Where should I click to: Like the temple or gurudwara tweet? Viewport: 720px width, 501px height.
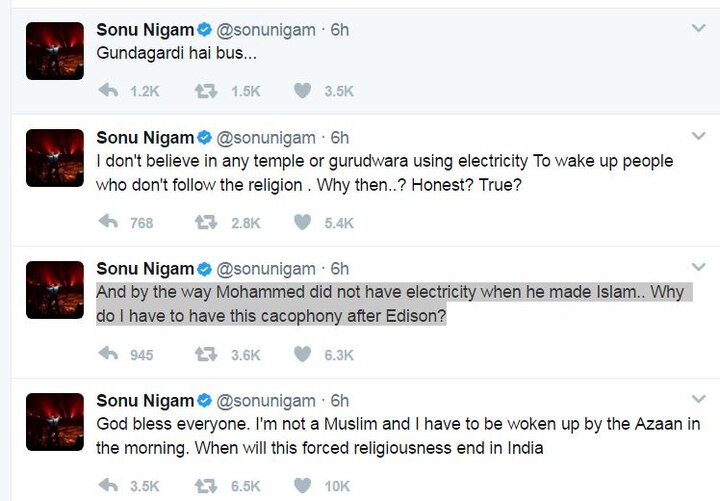click(x=302, y=222)
